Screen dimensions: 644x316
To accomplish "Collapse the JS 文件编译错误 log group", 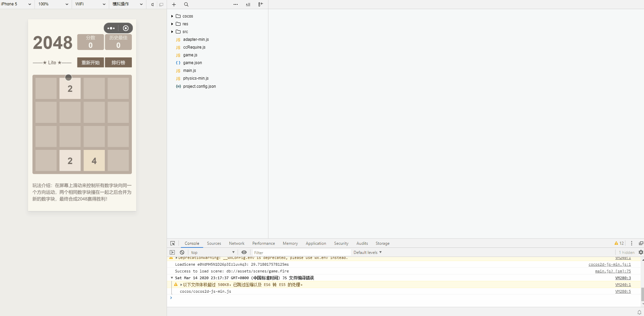I will click(x=172, y=278).
